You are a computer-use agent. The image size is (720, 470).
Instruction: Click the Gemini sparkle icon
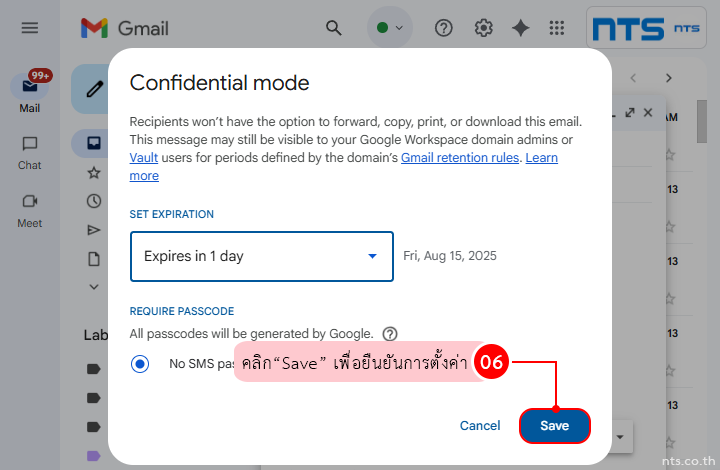(520, 28)
